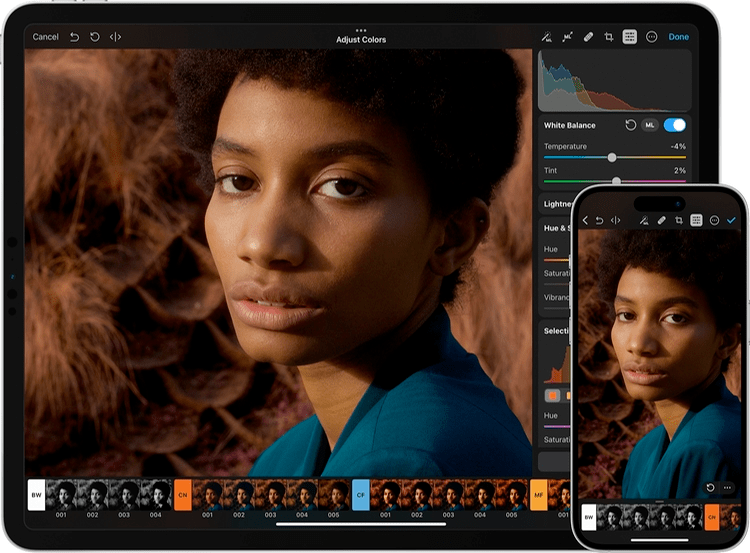Select the ML curves tool on iPad
The height and width of the screenshot is (553, 750).
coord(567,37)
